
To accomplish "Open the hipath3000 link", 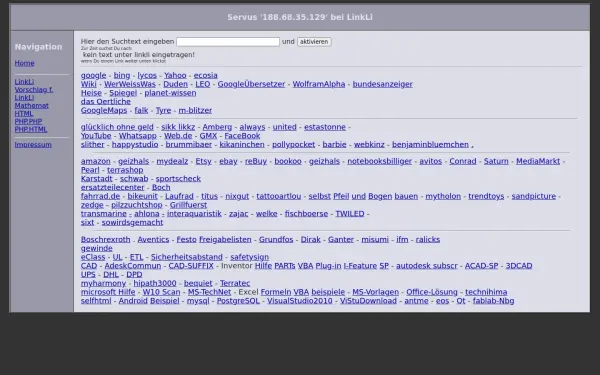I will [x=155, y=284].
